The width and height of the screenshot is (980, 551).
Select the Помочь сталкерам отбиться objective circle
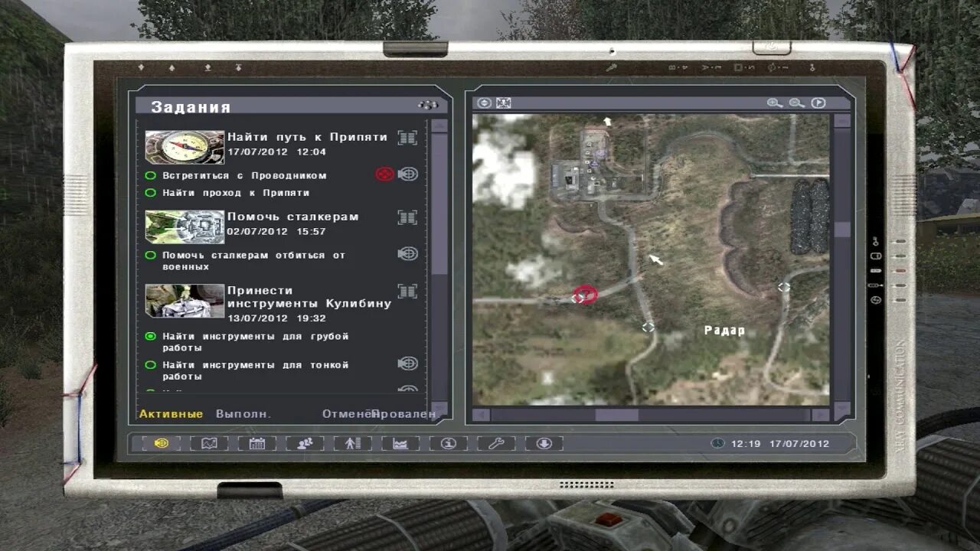point(150,255)
